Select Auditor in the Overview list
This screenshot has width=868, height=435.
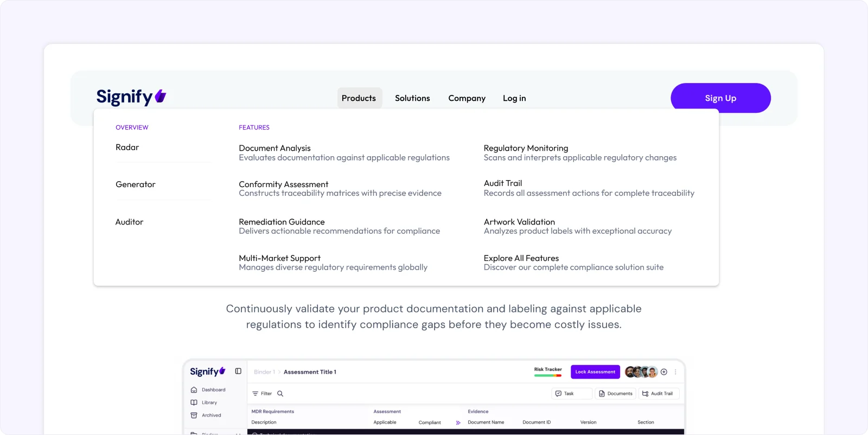click(129, 222)
